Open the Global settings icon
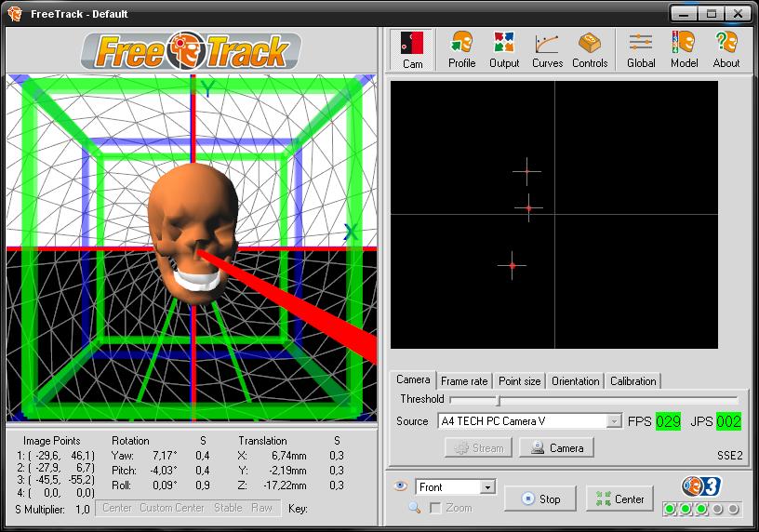 [641, 50]
